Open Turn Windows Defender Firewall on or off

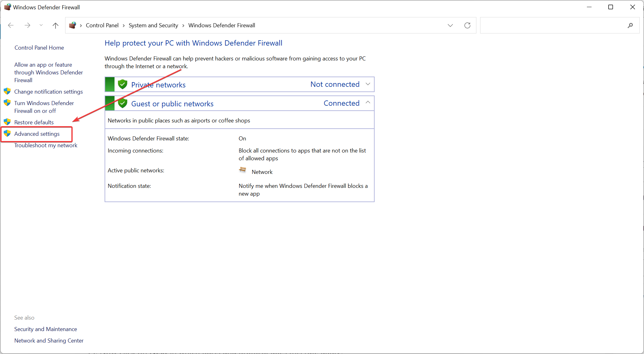point(44,107)
